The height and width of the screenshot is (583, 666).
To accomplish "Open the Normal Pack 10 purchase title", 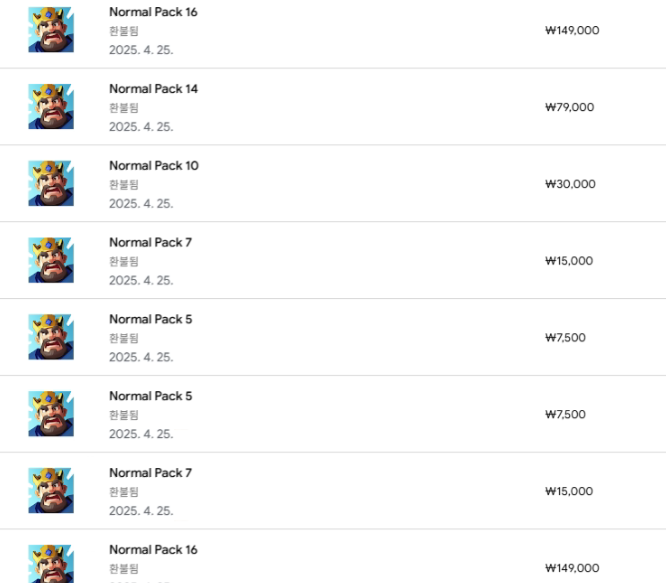I will pos(153,166).
